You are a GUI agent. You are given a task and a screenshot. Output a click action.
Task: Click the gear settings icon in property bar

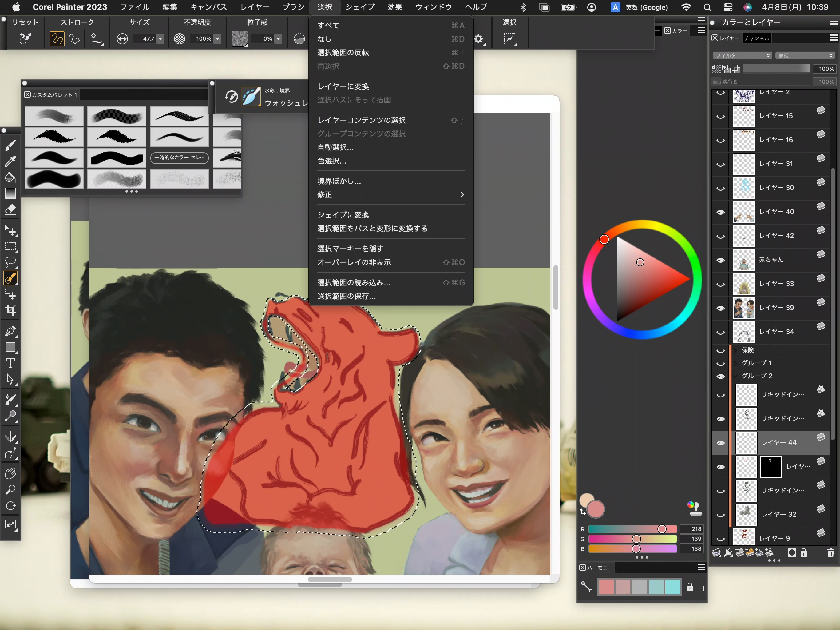pyautogui.click(x=479, y=39)
